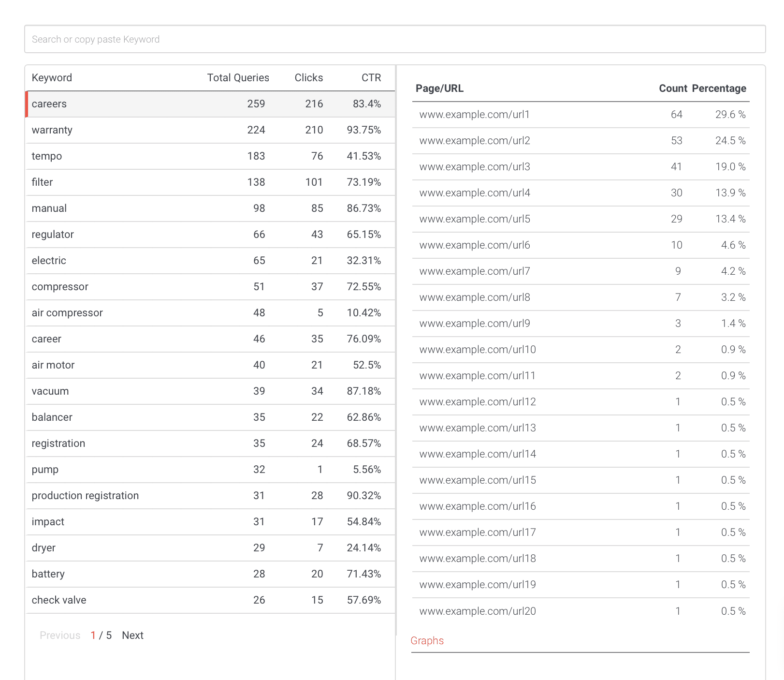The image size is (784, 680).
Task: Select the balancer keyword row
Action: coord(210,417)
